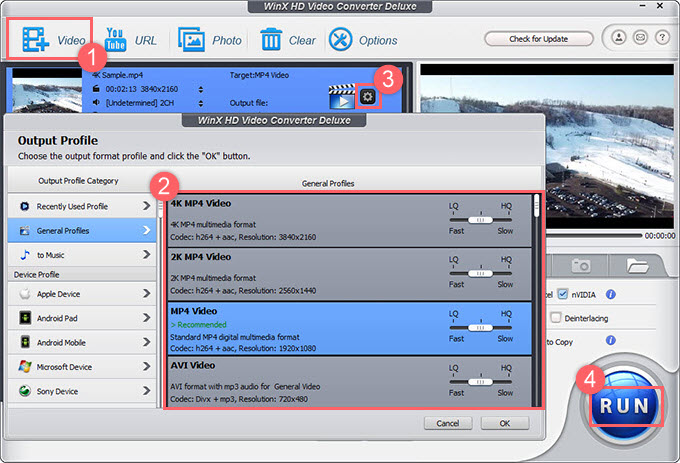Viewport: 680px width, 463px height.
Task: Open the video track selector arrows
Action: [x=200, y=89]
